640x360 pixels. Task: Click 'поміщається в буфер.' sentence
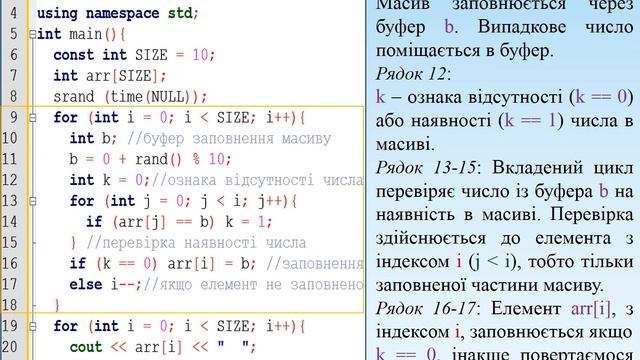point(464,51)
